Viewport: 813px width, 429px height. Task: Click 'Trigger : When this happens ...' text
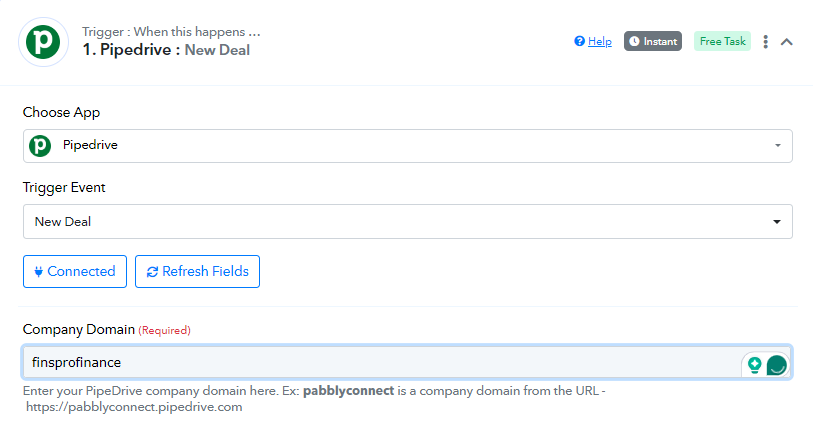171,32
